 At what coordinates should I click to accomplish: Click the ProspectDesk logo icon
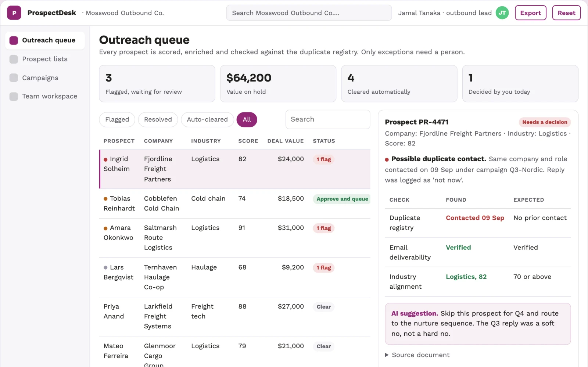pyautogui.click(x=14, y=13)
